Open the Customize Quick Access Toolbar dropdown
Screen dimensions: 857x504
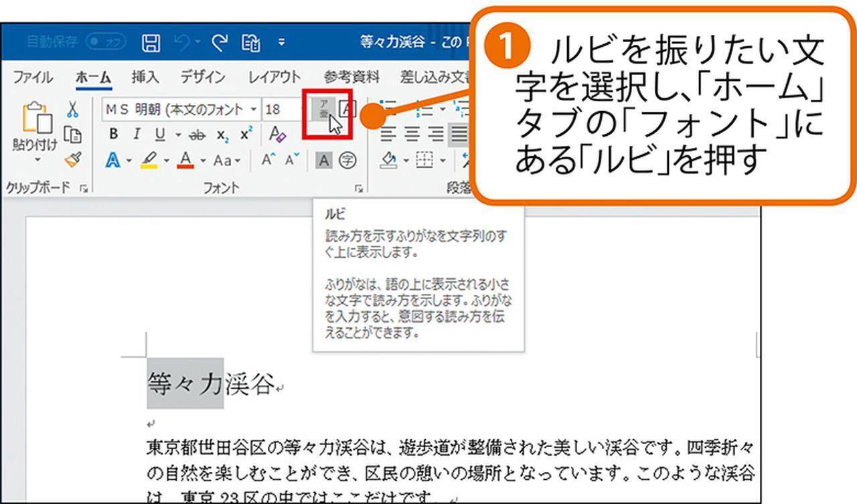point(281,44)
